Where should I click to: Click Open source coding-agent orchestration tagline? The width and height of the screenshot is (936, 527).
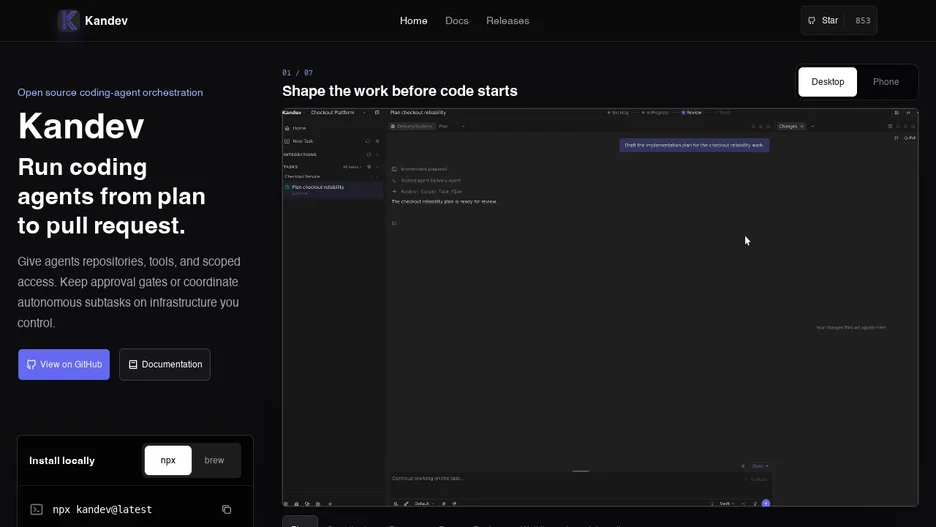[x=110, y=93]
